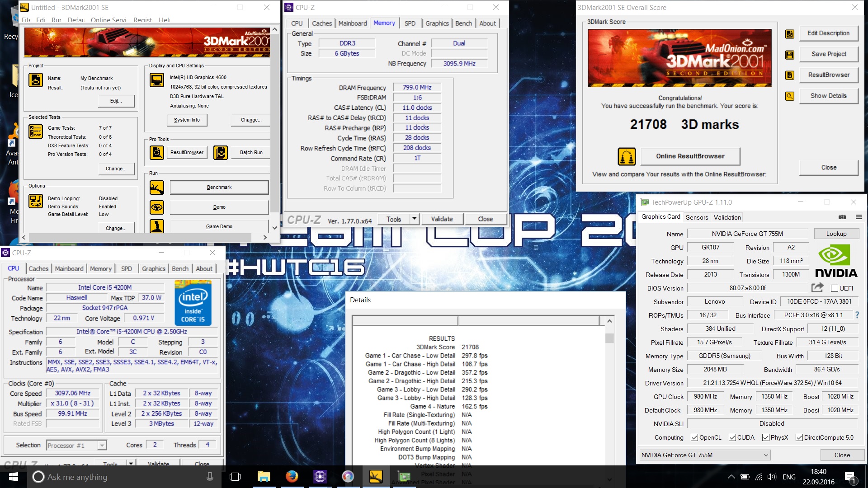Screen dimensions: 868x488
Task: Click the Demo button in Run section
Action: (x=219, y=207)
